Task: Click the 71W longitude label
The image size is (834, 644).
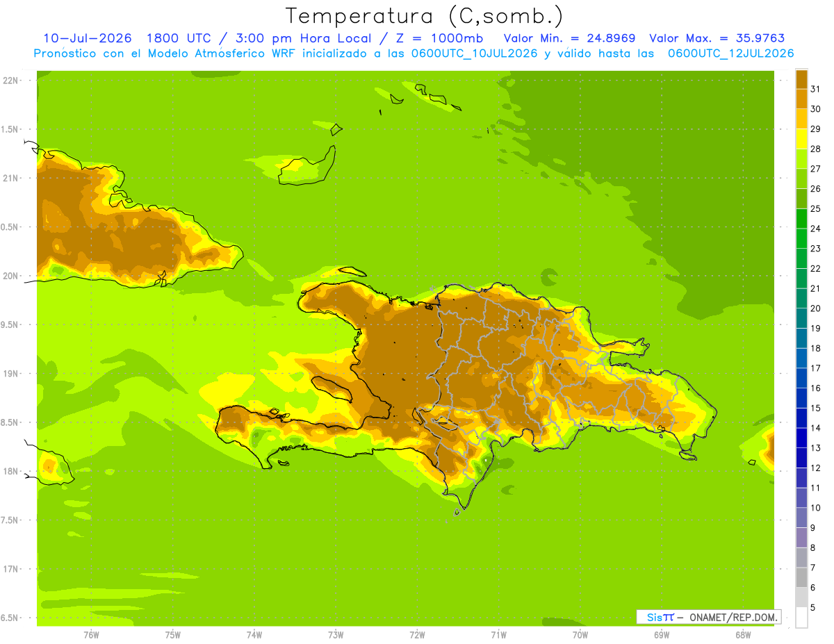Action: tap(498, 634)
